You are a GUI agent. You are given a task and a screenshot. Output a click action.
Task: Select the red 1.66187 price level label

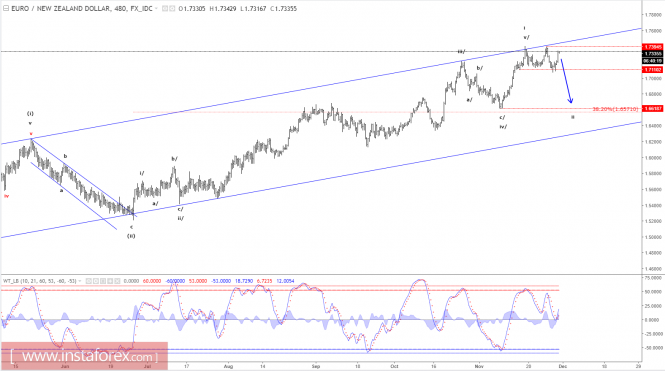click(653, 109)
